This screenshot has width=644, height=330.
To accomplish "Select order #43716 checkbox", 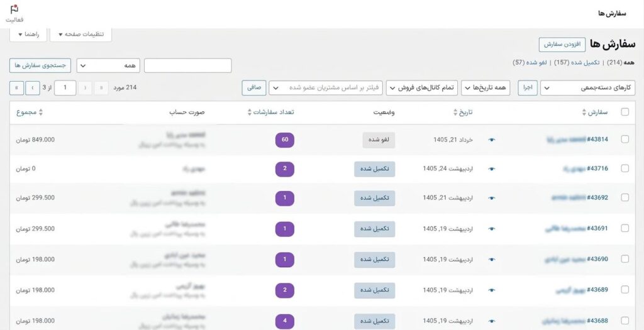I will pyautogui.click(x=625, y=168).
